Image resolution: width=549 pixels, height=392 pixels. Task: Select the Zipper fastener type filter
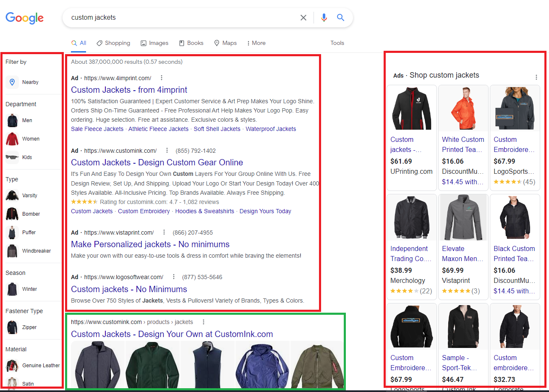(x=21, y=327)
